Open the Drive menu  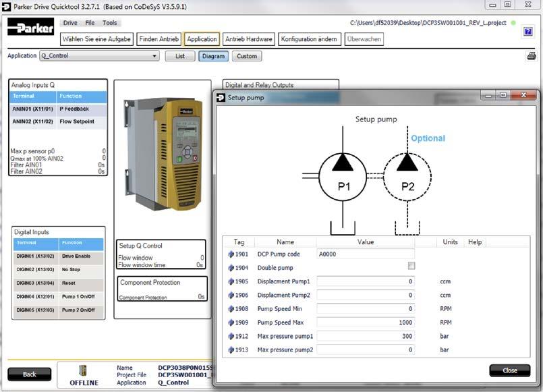[x=70, y=23]
